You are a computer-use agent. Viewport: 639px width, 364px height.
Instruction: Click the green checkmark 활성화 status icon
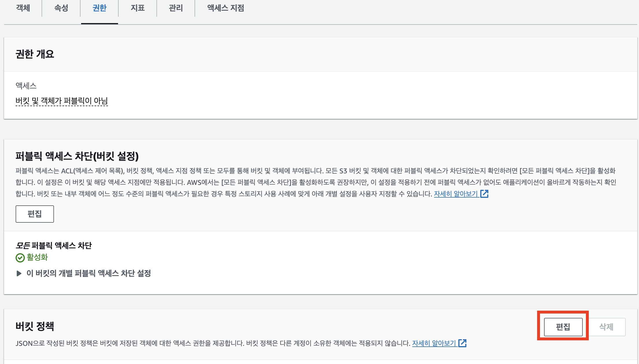pyautogui.click(x=20, y=258)
